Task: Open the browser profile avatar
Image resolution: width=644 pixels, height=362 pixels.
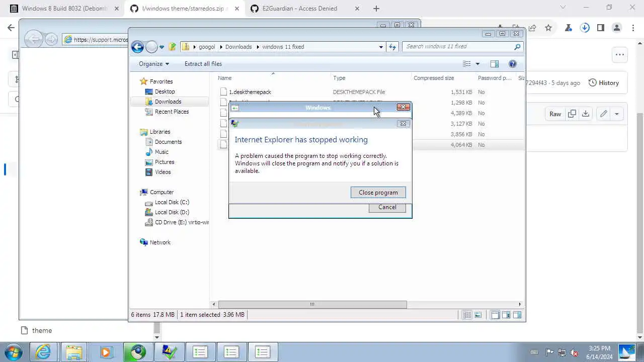Action: click(617, 28)
